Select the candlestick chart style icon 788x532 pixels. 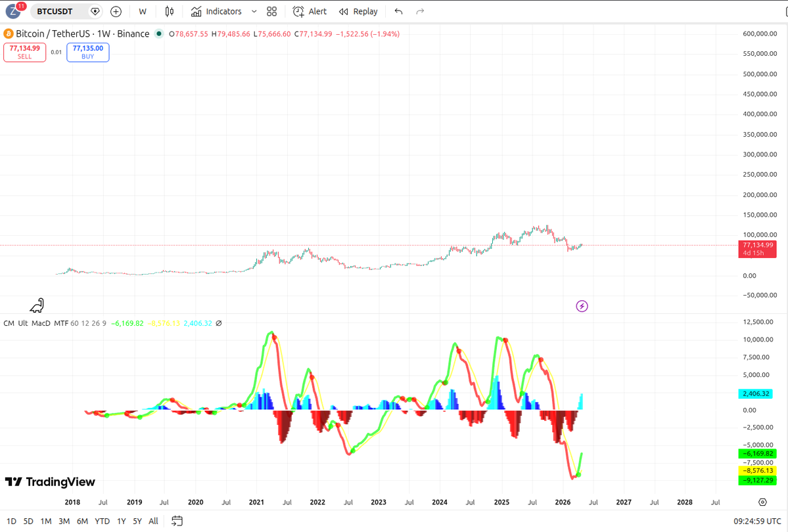(x=169, y=11)
